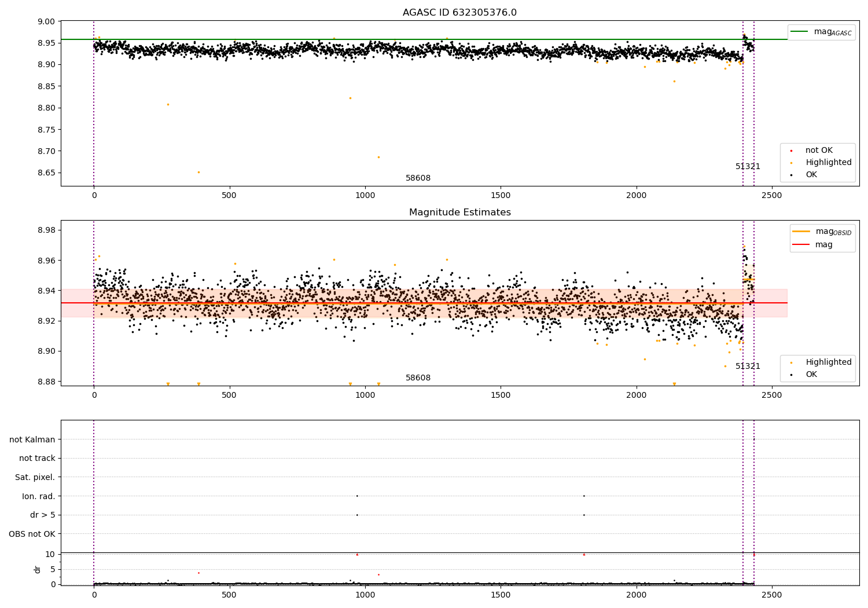Select the "Ion. rad." axis label
868x608 pixels.
click(x=39, y=497)
